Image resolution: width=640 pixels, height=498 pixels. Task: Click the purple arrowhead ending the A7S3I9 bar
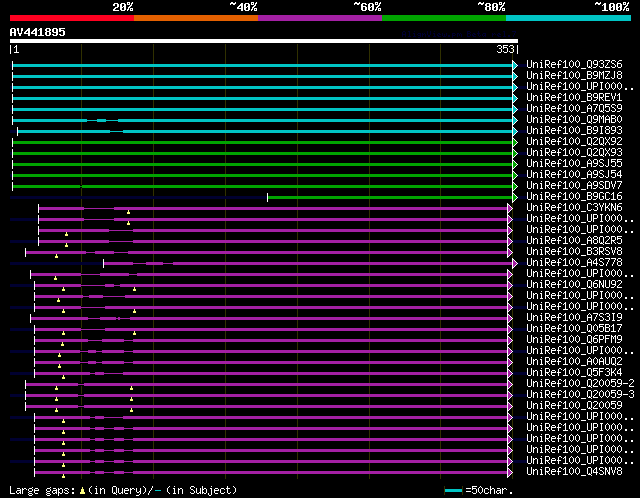click(510, 319)
